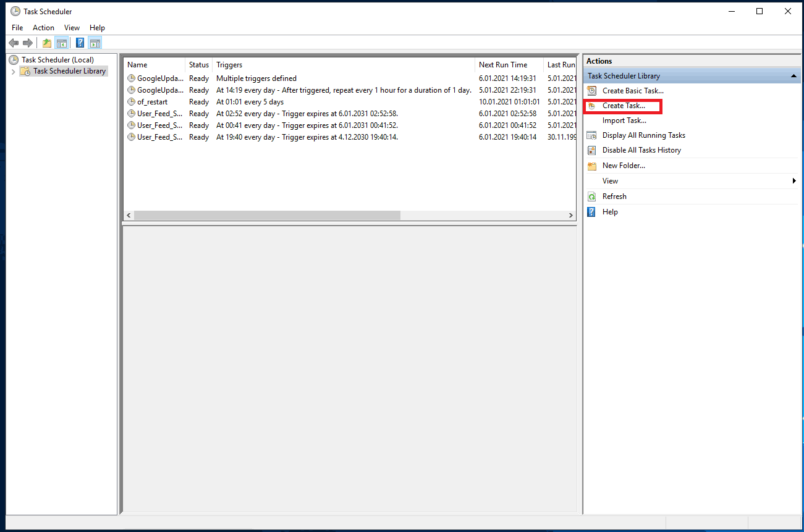Viewport: 804px width, 532px height.
Task: Click the Up One Level folder icon
Action: click(47, 43)
